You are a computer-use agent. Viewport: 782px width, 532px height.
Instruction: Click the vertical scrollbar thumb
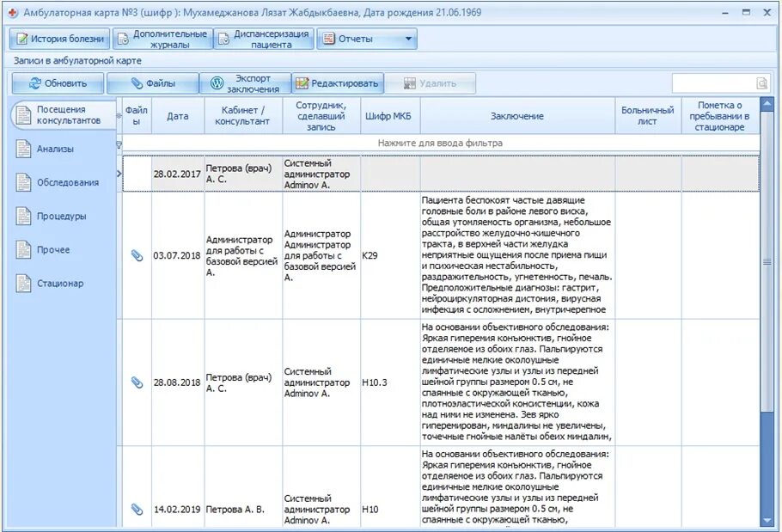click(767, 261)
